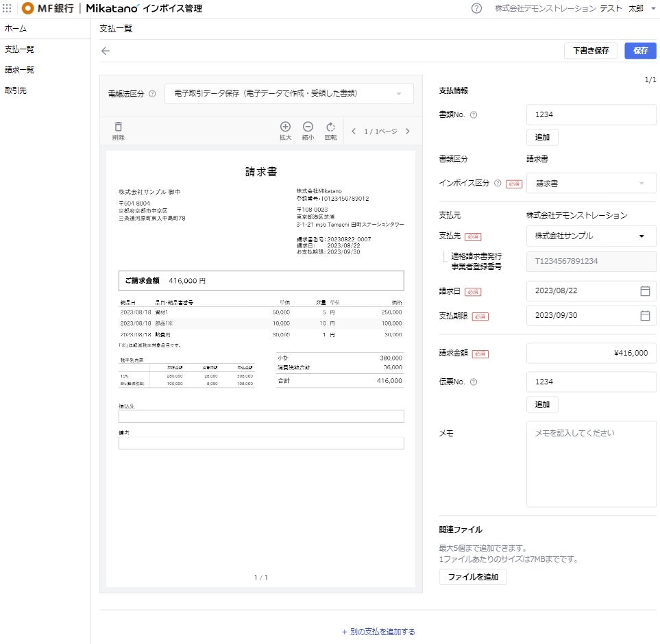Viewport: 660px width, 644px height.
Task: Open the user account dropdown arrow
Action: click(653, 8)
